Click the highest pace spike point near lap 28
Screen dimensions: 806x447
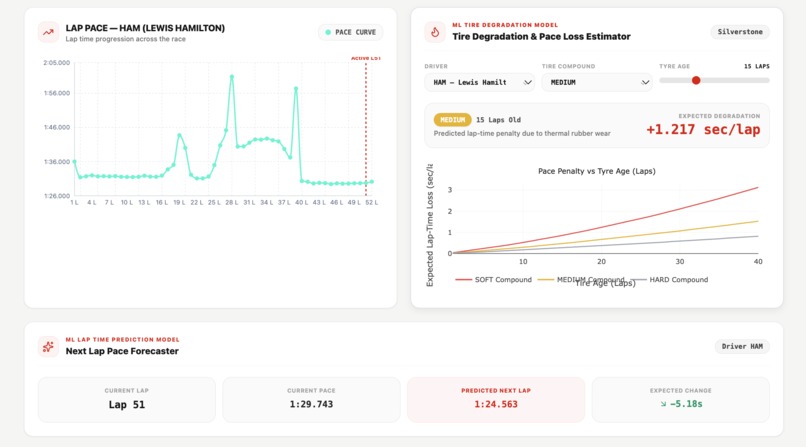coord(232,77)
